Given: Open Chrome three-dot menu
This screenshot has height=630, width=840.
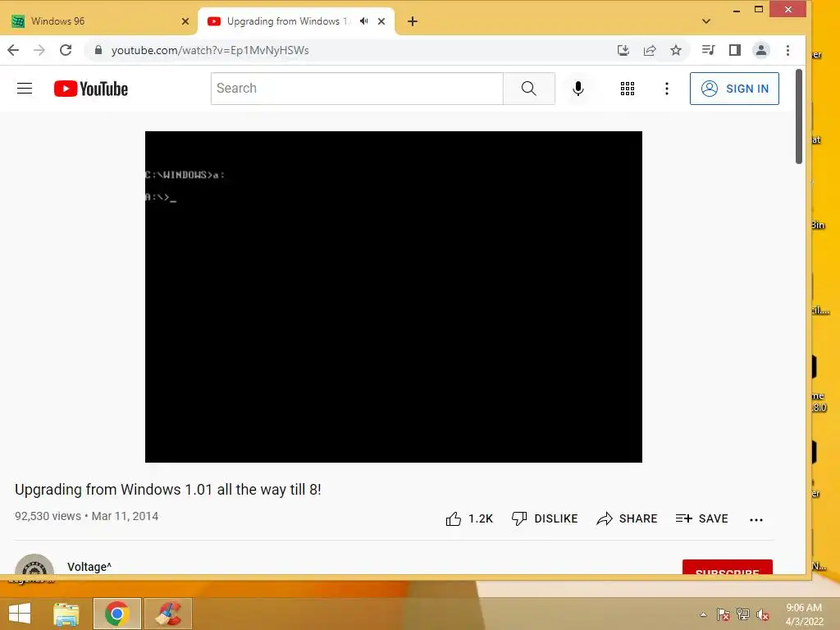Looking at the screenshot, I should (787, 50).
